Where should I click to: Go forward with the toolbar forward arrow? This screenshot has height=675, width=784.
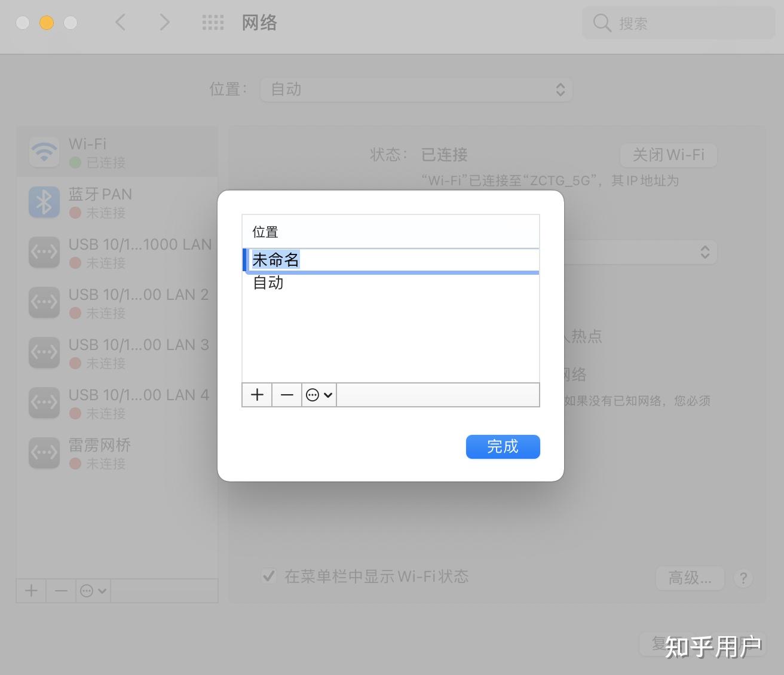point(164,23)
